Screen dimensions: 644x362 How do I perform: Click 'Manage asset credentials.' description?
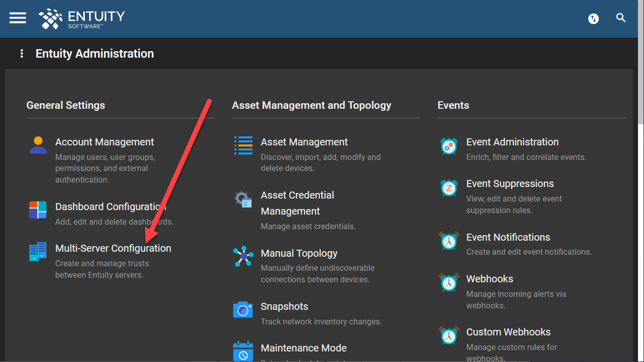(308, 226)
